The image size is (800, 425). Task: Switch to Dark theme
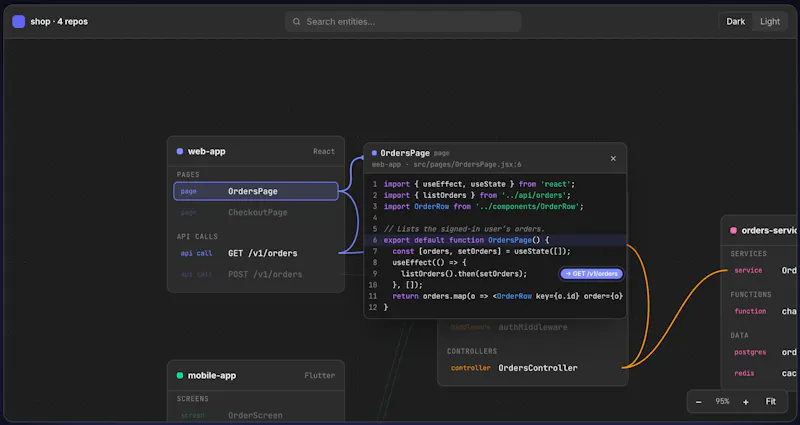point(735,21)
